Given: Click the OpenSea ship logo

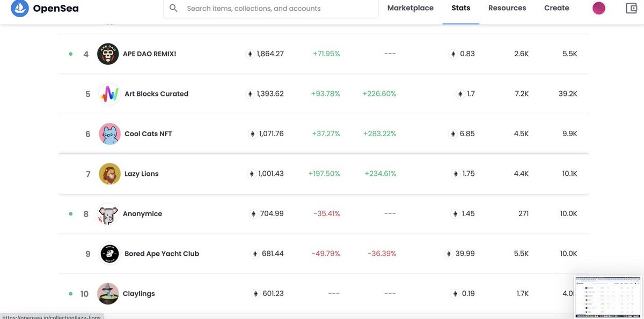Looking at the screenshot, I should pyautogui.click(x=19, y=9).
